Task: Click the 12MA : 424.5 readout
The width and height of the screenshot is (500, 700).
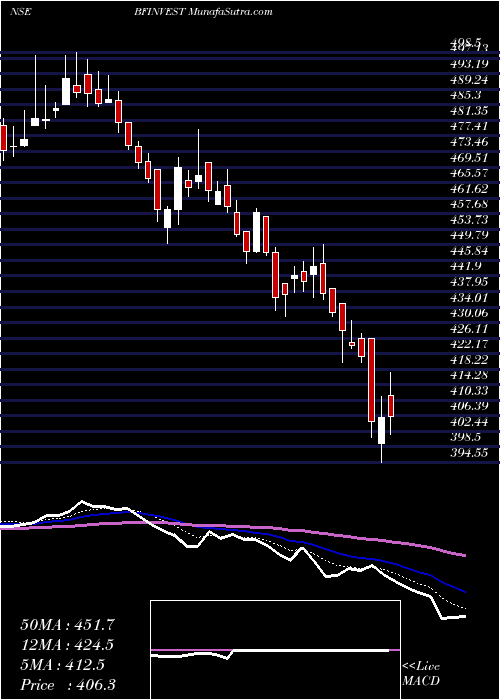Action: [x=67, y=645]
